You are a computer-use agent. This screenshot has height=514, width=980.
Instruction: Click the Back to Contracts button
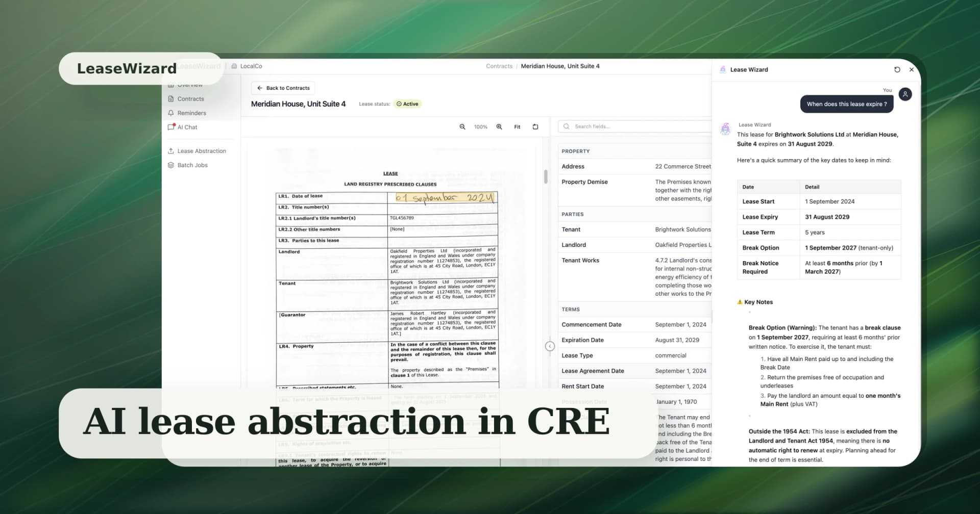[283, 88]
